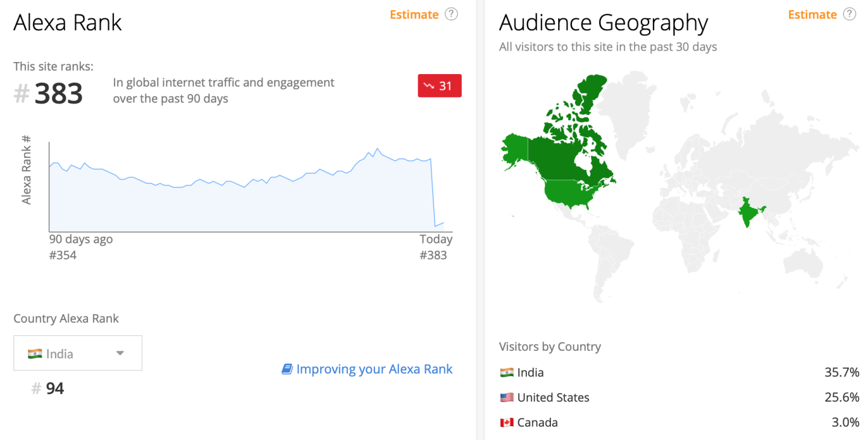Click the Estimate label in Alexa Rank panel
The image size is (868, 440).
414,14
